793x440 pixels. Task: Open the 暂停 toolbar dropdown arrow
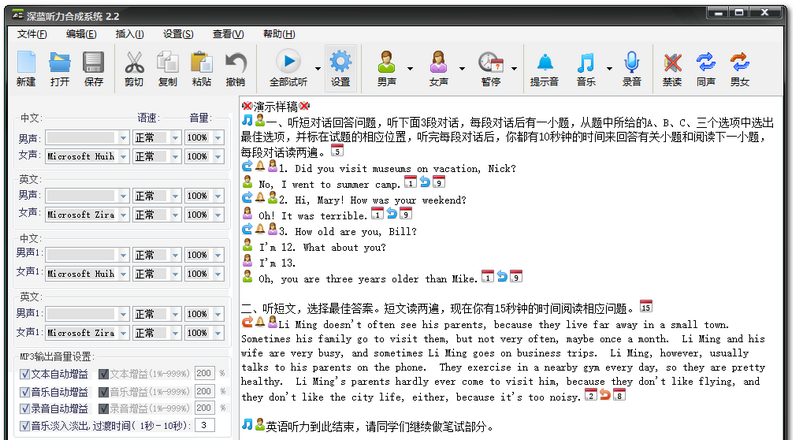point(514,68)
